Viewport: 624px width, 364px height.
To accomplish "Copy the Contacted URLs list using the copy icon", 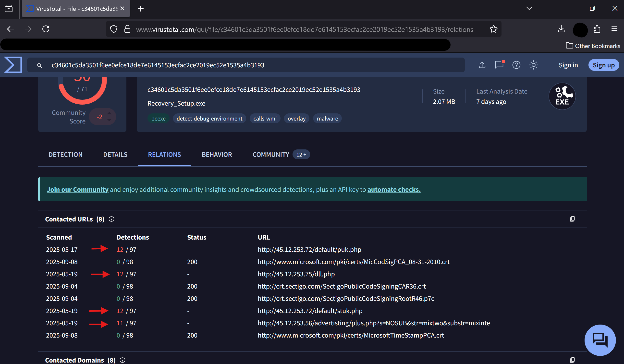I will (572, 219).
